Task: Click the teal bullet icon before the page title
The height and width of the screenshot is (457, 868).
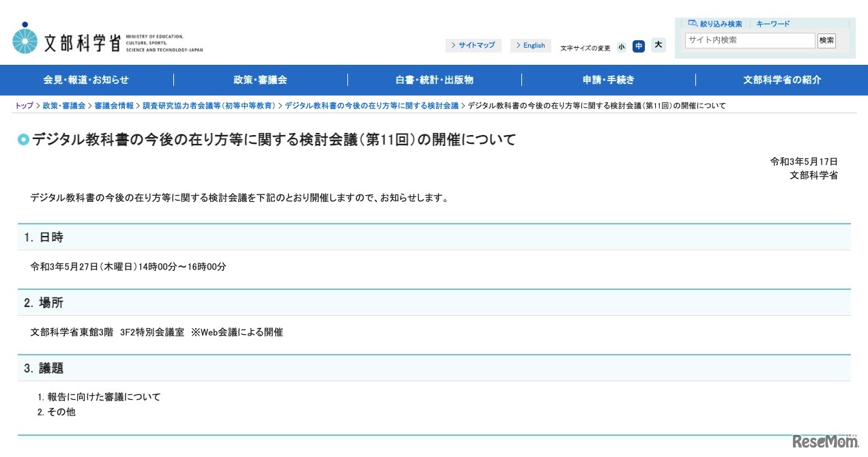Action: 23,139
